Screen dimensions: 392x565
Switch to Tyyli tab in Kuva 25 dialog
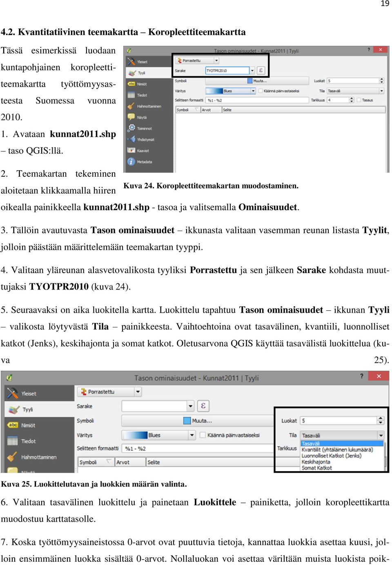pos(39,409)
